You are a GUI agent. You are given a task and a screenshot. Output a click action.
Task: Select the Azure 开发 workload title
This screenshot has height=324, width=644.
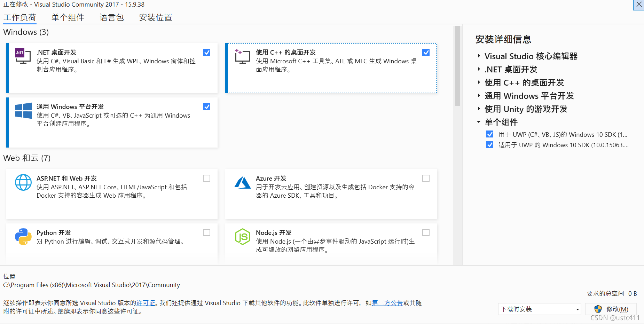point(271,178)
